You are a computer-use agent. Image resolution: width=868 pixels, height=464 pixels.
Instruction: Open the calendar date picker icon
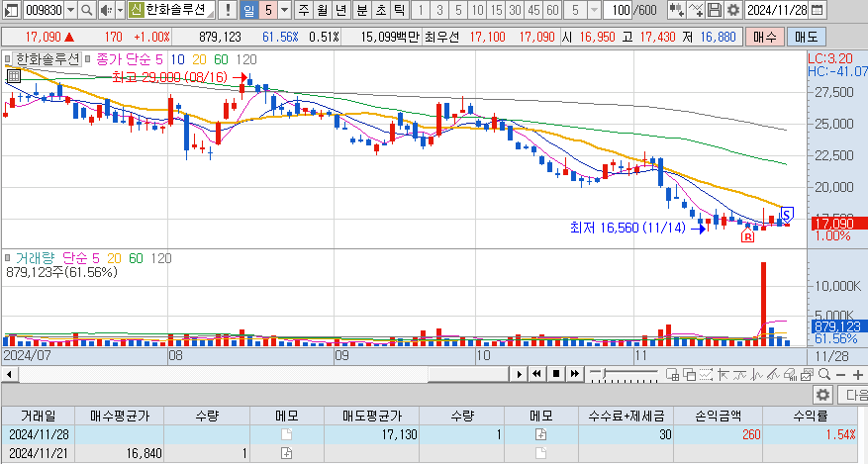click(818, 10)
